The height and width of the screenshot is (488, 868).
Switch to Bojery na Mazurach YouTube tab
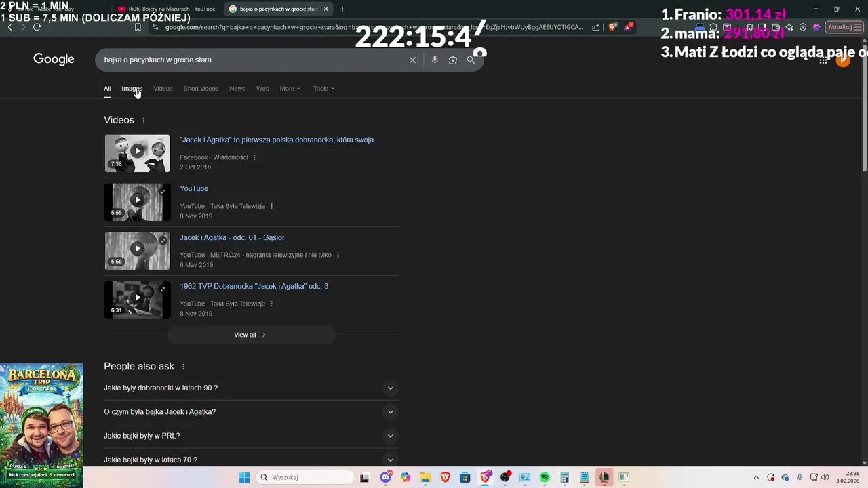pyautogui.click(x=167, y=9)
